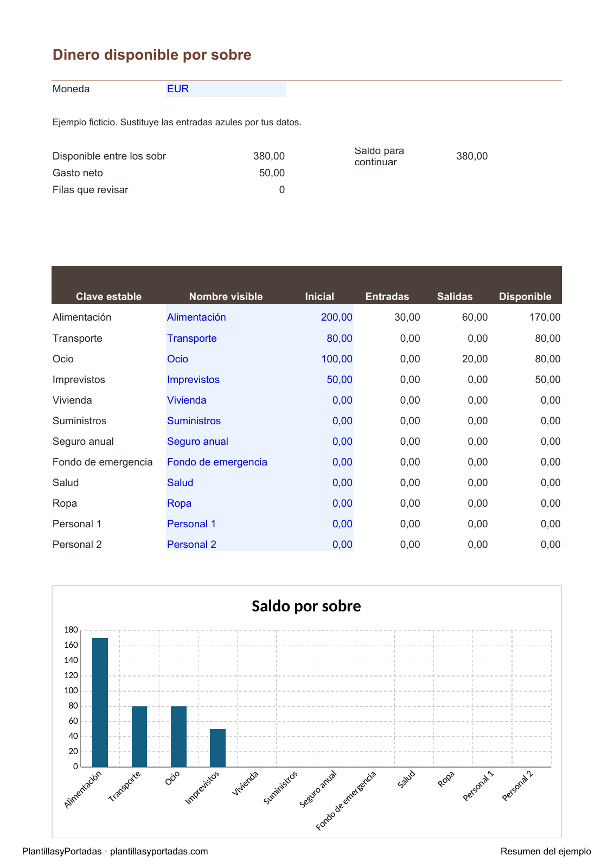Select the Imprevistos bar in the chart
614x868 pixels.
[x=218, y=748]
